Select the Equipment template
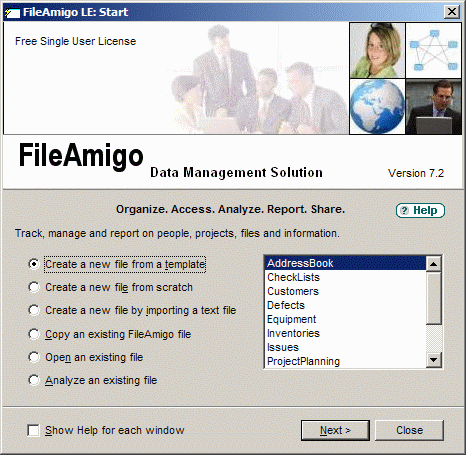This screenshot has width=466, height=455. coord(346,319)
